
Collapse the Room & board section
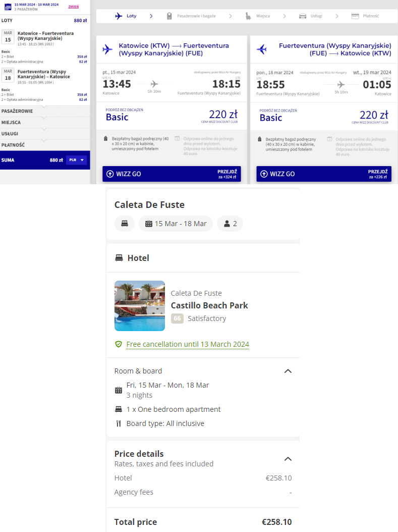(x=288, y=371)
